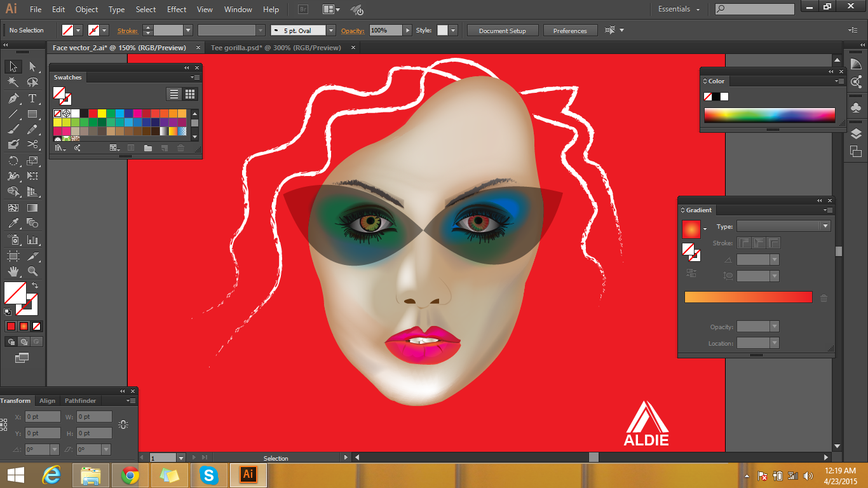Toggle thumbnail view in Swatches panel

[189, 93]
